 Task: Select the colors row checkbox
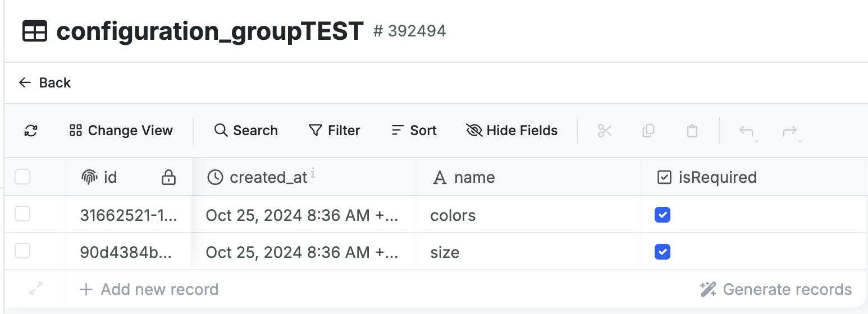pyautogui.click(x=22, y=214)
